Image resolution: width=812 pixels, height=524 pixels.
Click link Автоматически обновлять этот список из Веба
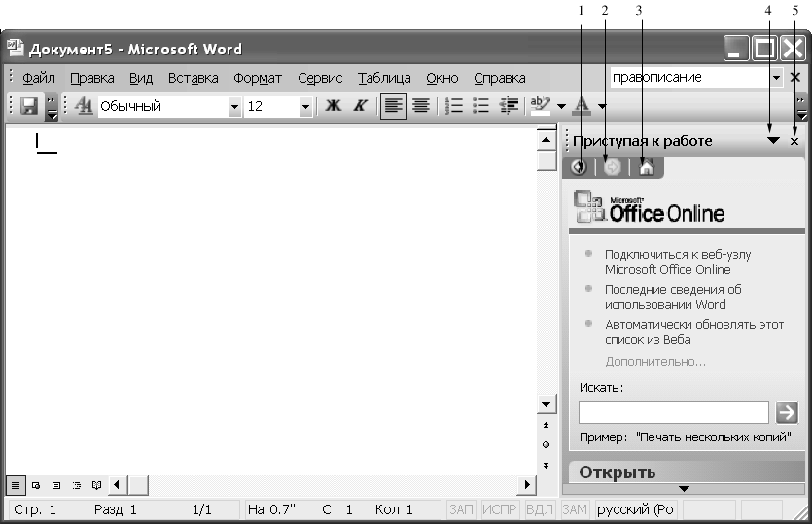click(694, 332)
